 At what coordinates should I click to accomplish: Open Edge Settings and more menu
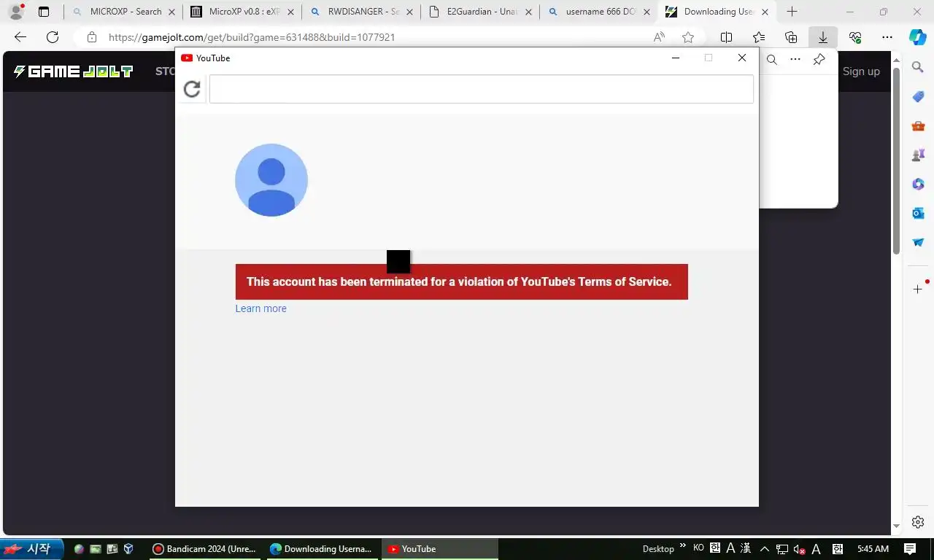pos(887,37)
